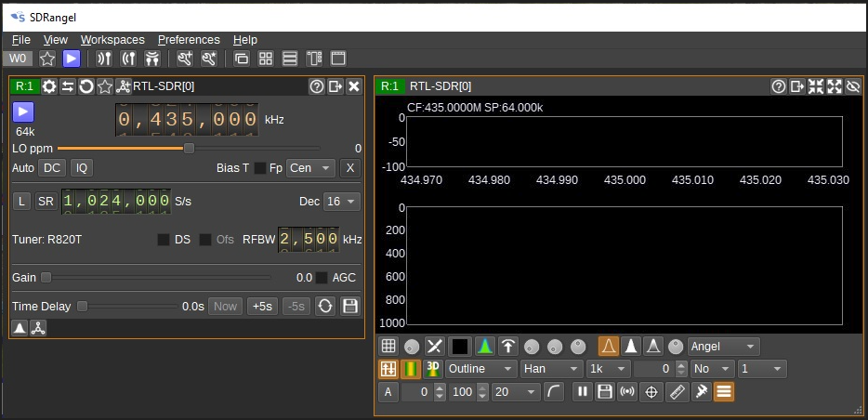
Task: Open feature presets star icon in toolbar
Action: click(47, 59)
